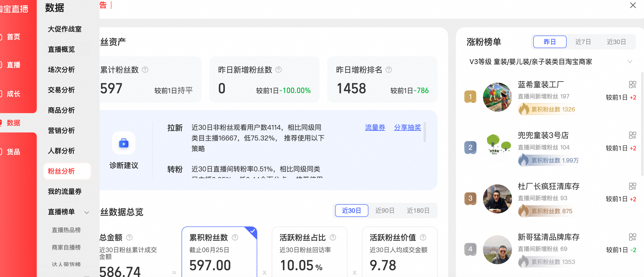
Task: Open 蓝希童装工厂 shop name
Action: pyautogui.click(x=541, y=85)
